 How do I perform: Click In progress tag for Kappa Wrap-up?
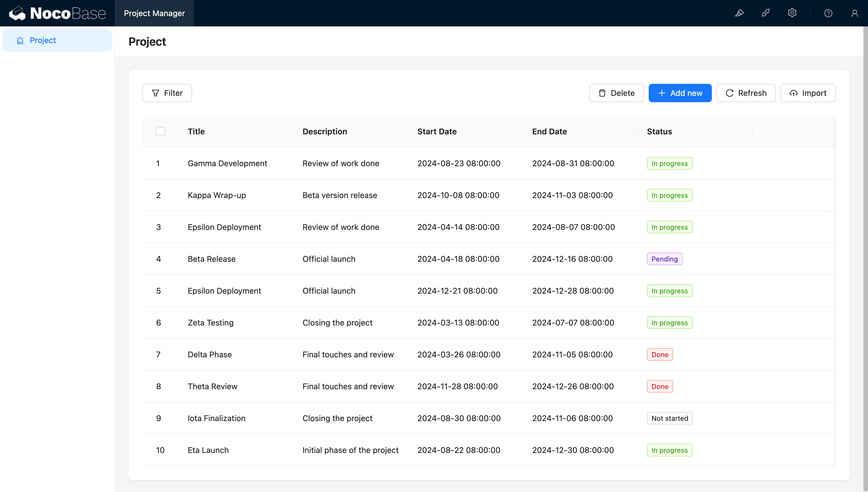(669, 195)
